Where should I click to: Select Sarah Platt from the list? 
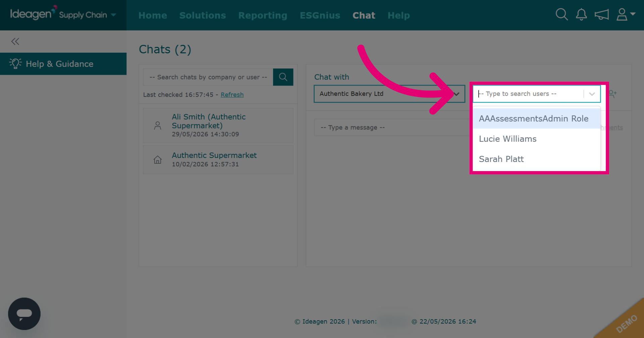(536, 159)
